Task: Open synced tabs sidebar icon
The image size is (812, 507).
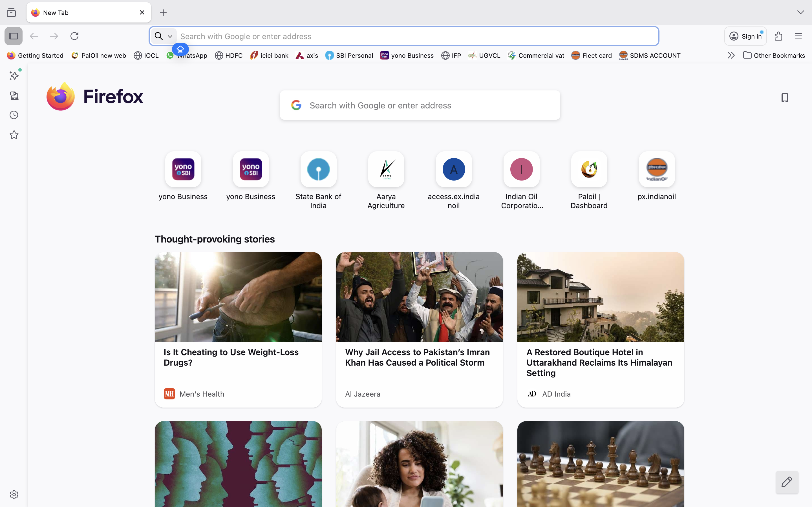Action: 14,96
